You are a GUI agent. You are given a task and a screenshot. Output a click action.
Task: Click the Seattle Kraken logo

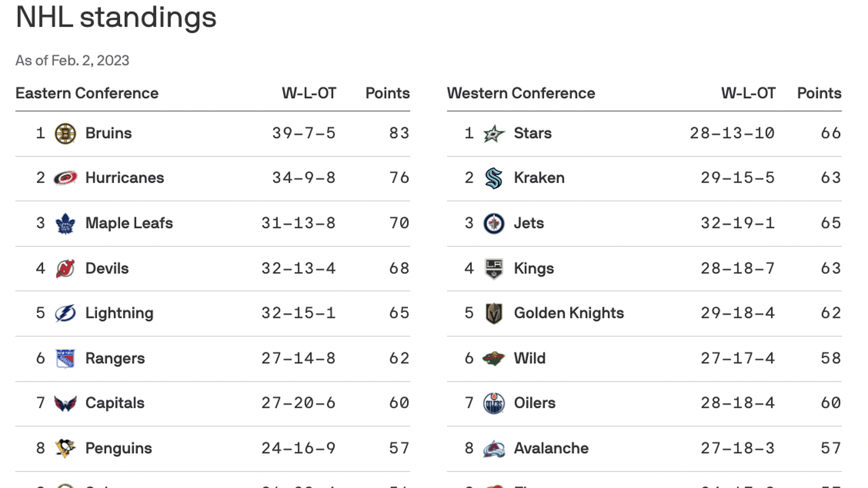pos(494,178)
